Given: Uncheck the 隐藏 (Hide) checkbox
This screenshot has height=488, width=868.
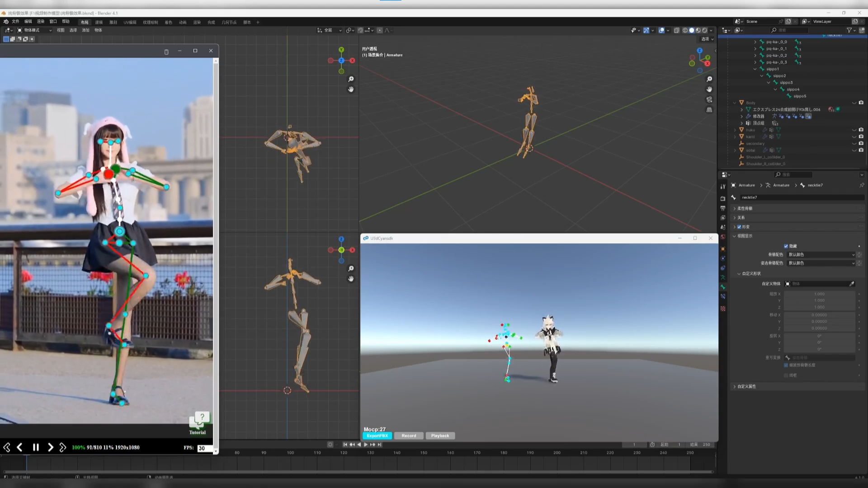Looking at the screenshot, I should (x=786, y=246).
